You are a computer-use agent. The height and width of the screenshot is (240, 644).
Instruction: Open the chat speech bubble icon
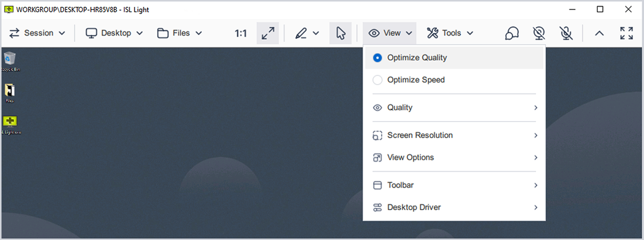point(512,33)
